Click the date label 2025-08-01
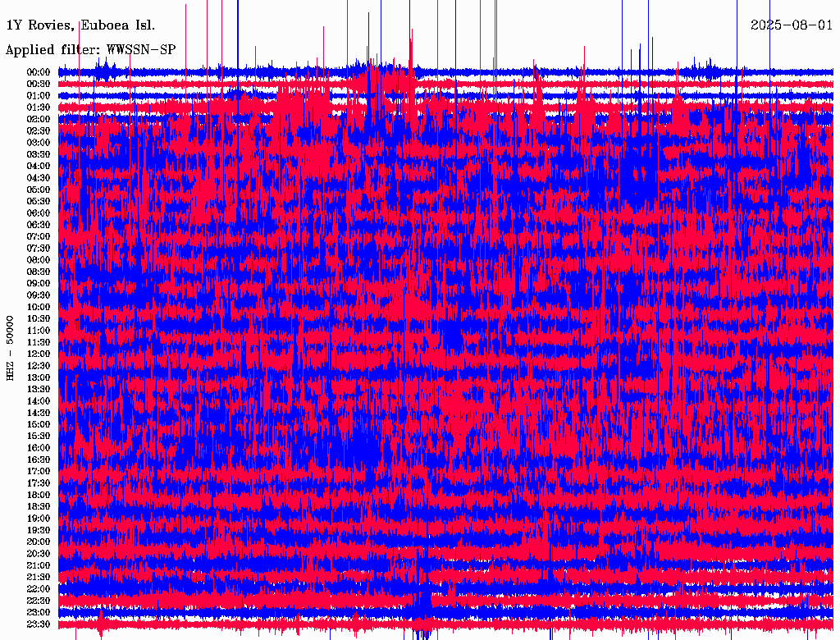 click(792, 25)
